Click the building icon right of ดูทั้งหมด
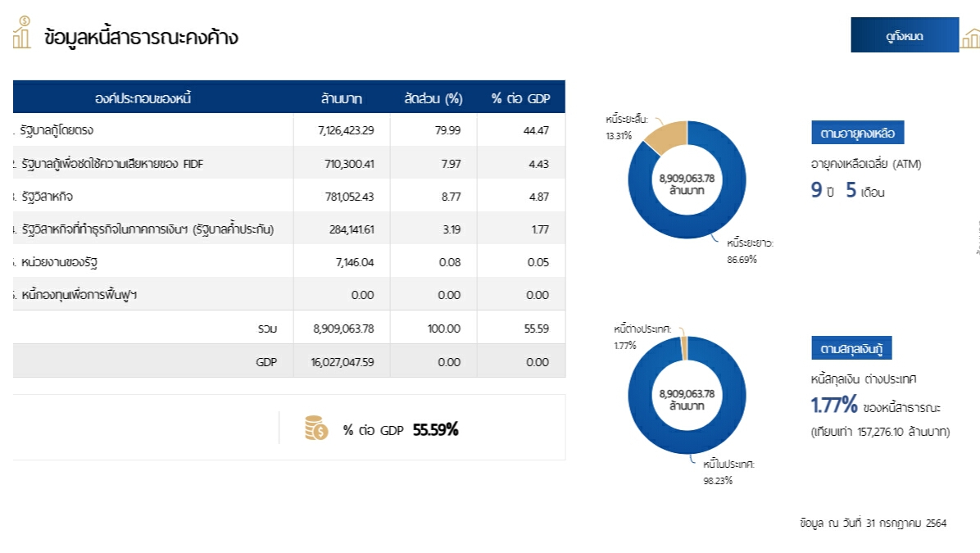 [x=971, y=39]
